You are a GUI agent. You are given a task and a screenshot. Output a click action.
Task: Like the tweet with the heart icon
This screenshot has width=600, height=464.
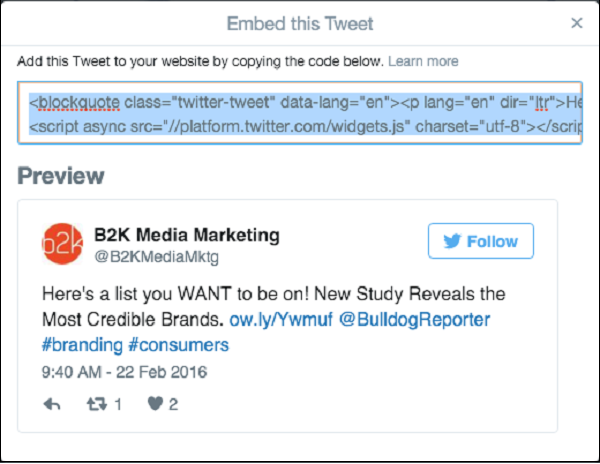tap(155, 405)
